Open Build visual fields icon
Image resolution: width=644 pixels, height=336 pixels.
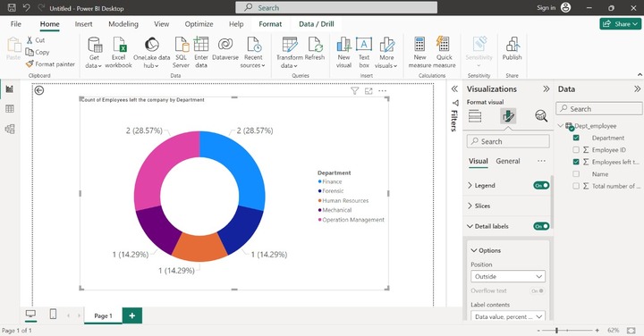click(x=475, y=116)
